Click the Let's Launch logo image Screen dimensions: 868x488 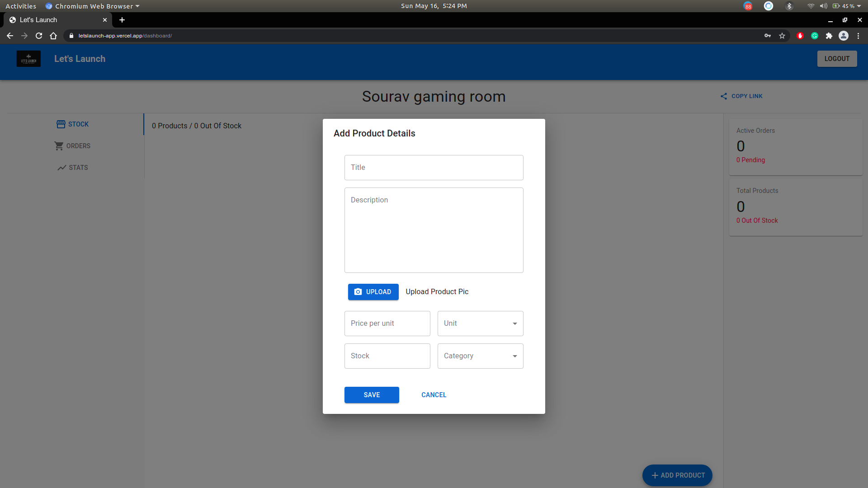pyautogui.click(x=28, y=59)
